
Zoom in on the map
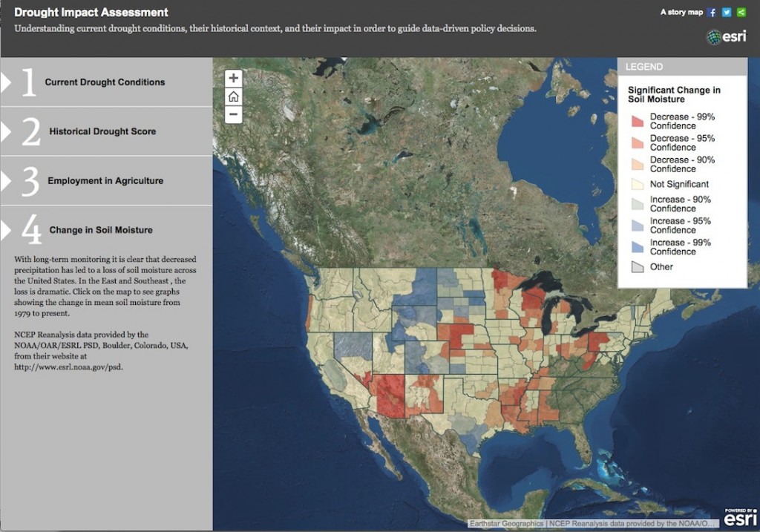pos(234,79)
